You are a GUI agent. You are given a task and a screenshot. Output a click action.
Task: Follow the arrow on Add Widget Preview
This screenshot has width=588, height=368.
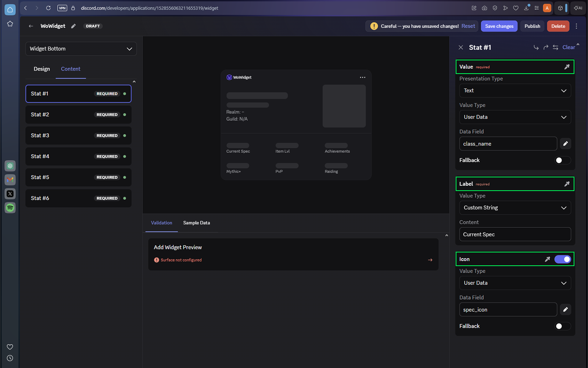[430, 260]
